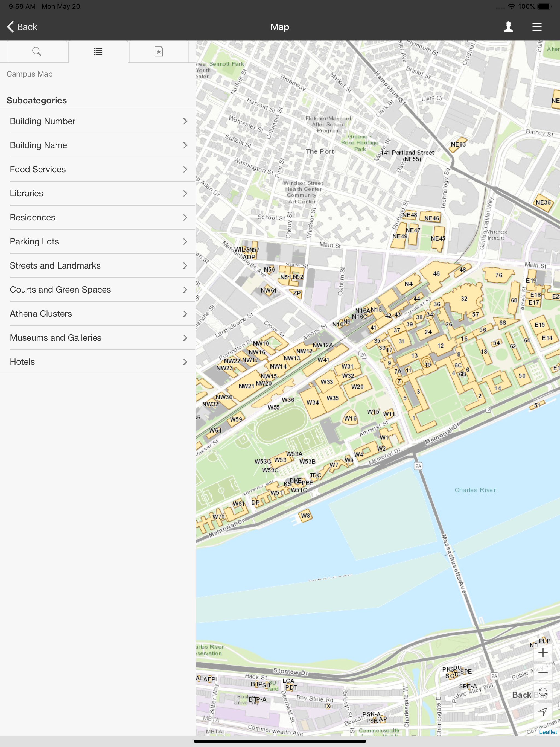Screen dimensions: 560x747
Task: Tap the Charles River label
Action: pyautogui.click(x=475, y=490)
